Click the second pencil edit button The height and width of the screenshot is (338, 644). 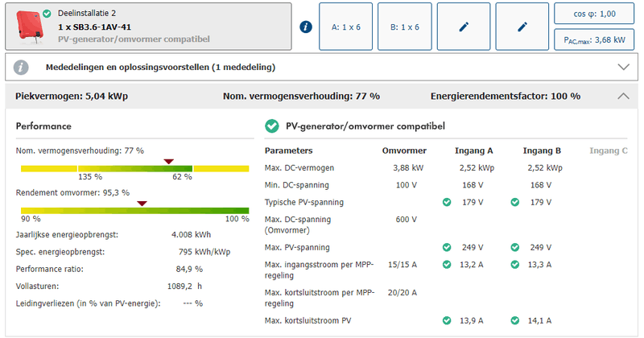coord(522,27)
